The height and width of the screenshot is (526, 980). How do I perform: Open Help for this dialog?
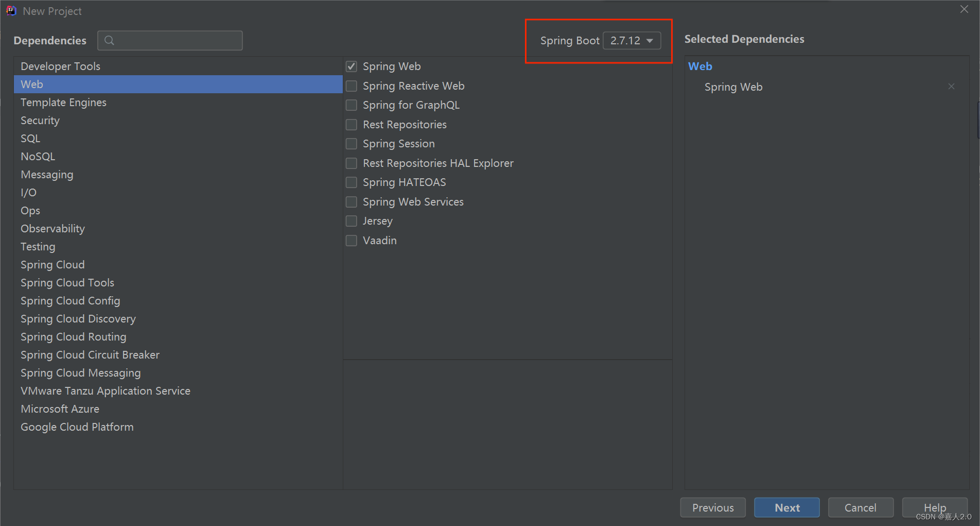(935, 507)
